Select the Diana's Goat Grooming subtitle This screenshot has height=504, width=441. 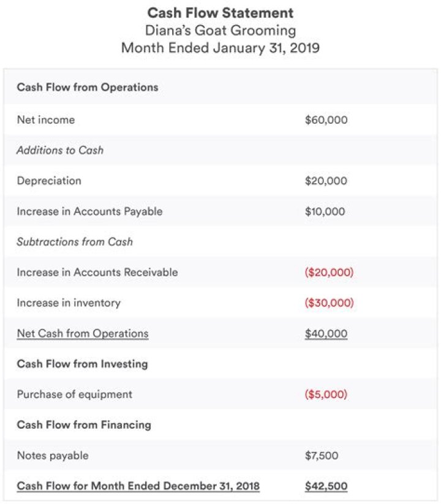click(x=221, y=30)
